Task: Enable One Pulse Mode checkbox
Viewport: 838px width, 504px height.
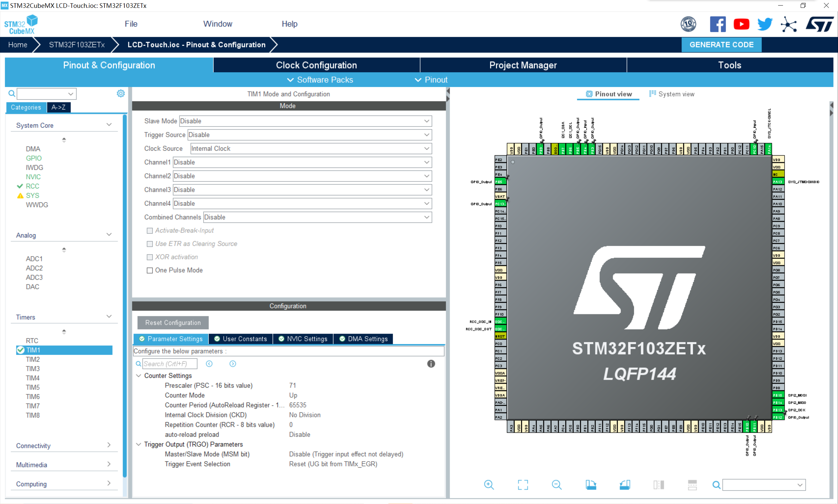Action: (150, 270)
